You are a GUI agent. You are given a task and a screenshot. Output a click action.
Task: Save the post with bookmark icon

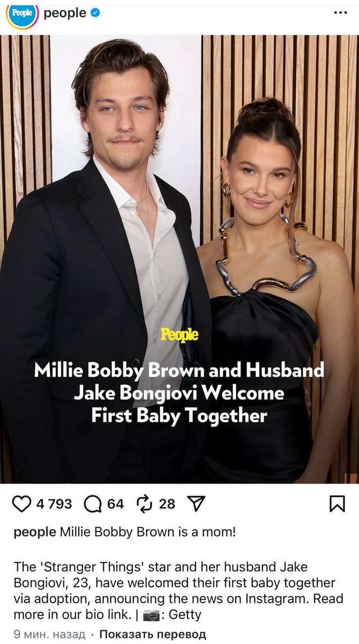coord(337,503)
